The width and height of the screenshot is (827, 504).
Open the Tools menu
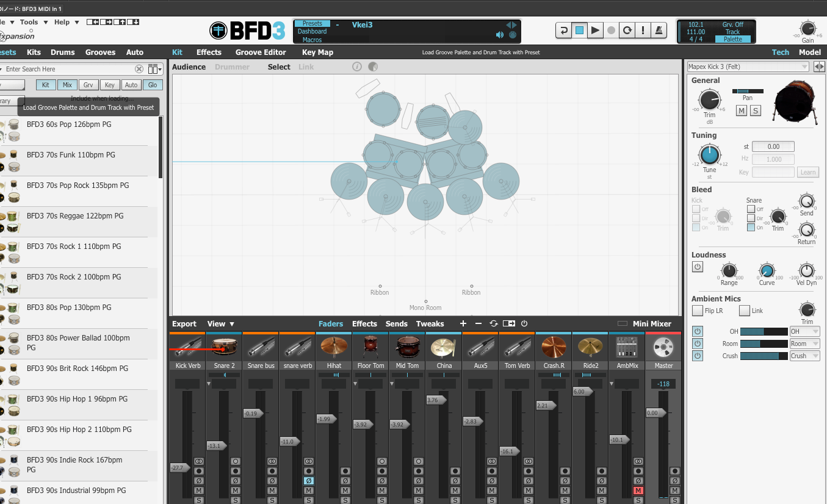(x=33, y=22)
